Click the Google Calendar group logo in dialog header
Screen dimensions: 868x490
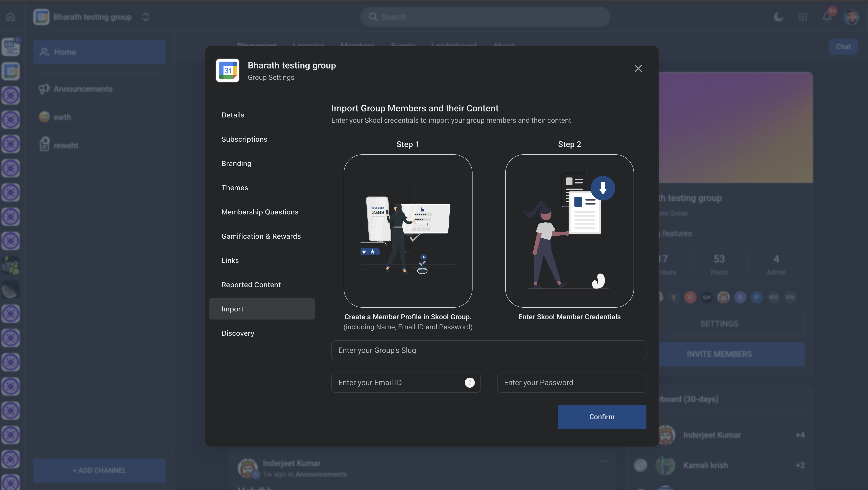pyautogui.click(x=227, y=70)
